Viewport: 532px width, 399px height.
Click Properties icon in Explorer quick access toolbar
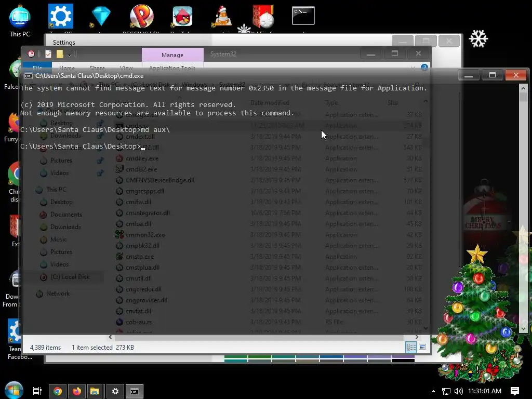(x=48, y=54)
